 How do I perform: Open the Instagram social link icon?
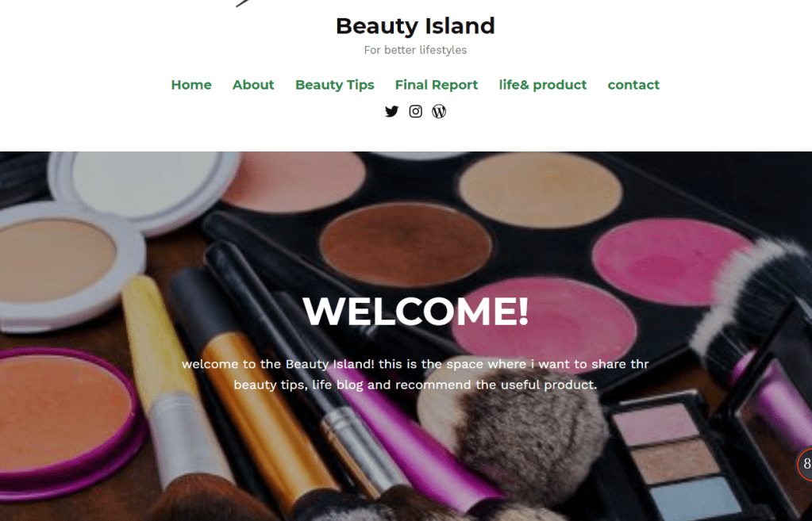pos(415,111)
